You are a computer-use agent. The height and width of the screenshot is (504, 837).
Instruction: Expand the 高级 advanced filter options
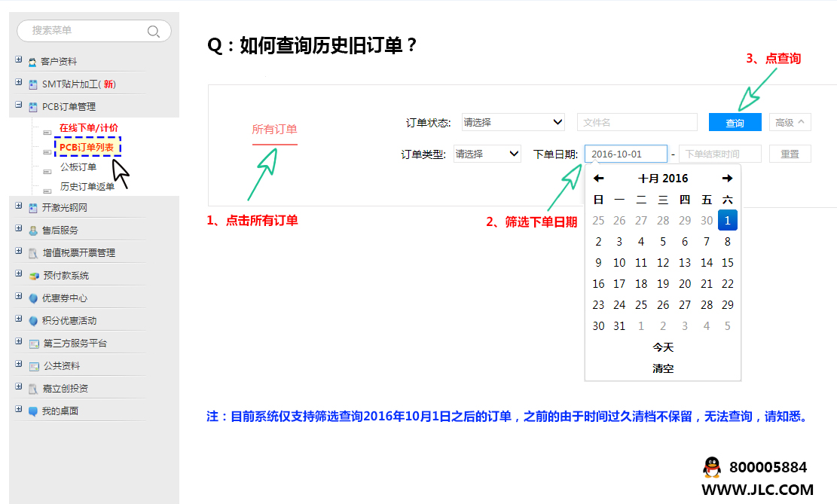coord(790,122)
